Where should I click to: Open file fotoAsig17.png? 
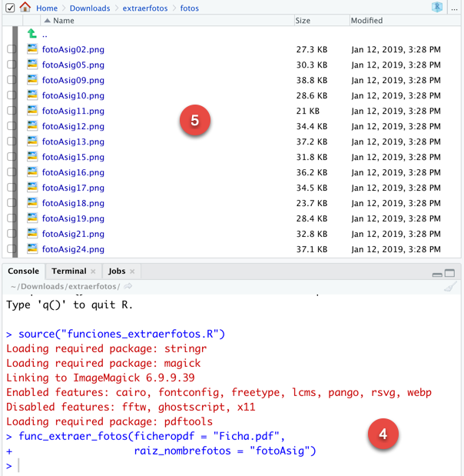click(x=73, y=188)
